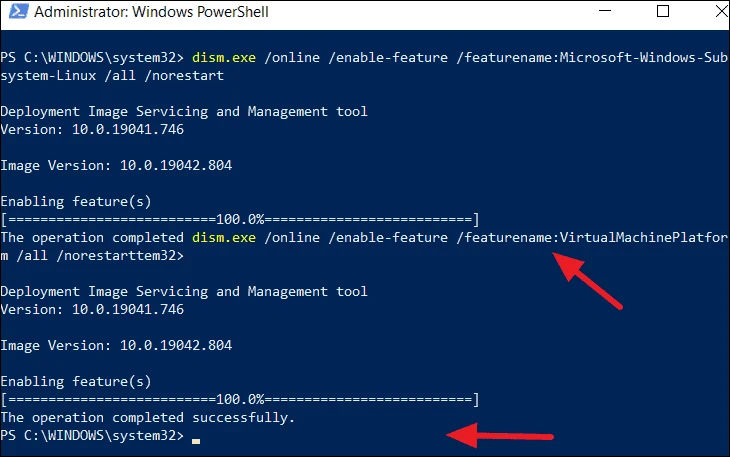
Task: Click the PowerShell icon in title bar
Action: click(18, 11)
